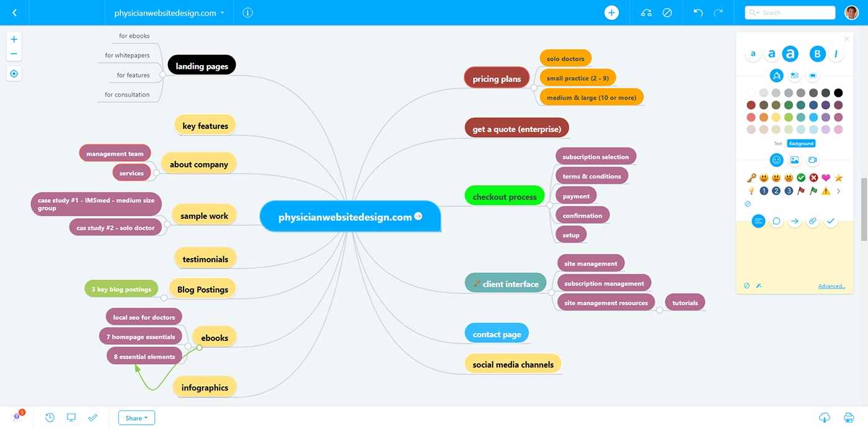This screenshot has width=868, height=429.
Task: Center the map with the target icon
Action: [x=14, y=74]
